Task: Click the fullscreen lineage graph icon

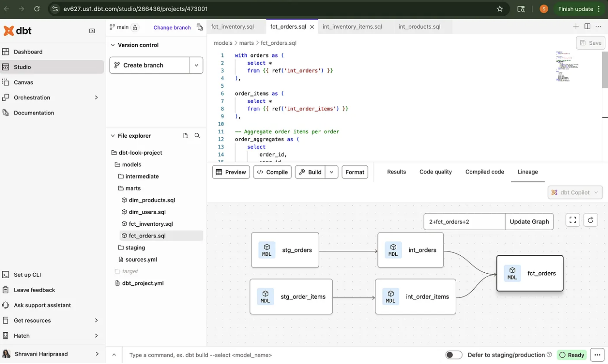Action: click(573, 220)
